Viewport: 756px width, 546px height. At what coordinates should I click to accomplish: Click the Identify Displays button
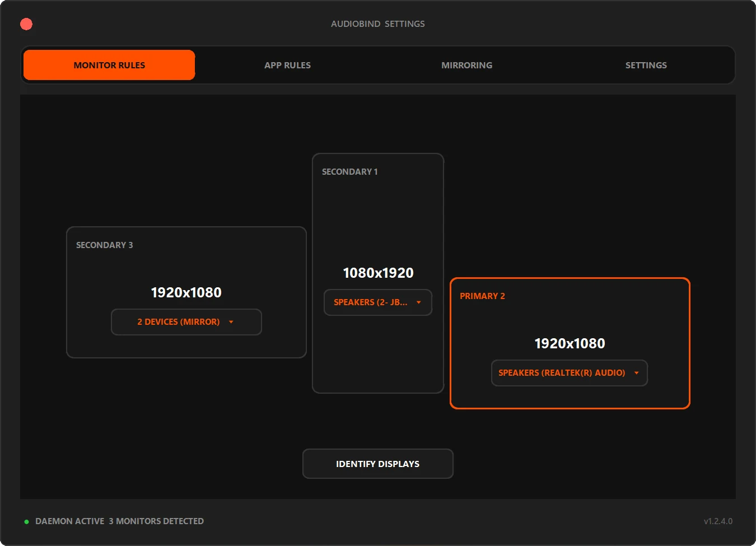pyautogui.click(x=378, y=464)
